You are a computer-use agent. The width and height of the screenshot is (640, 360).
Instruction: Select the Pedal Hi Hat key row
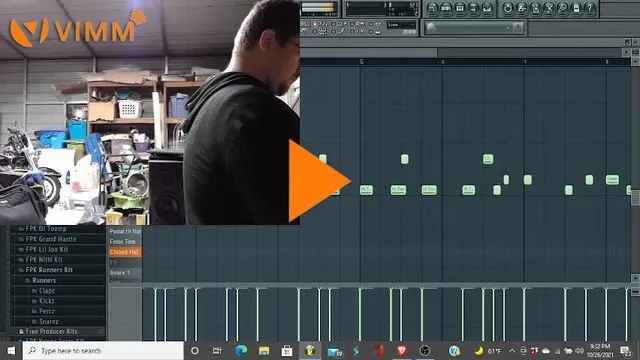125,231
